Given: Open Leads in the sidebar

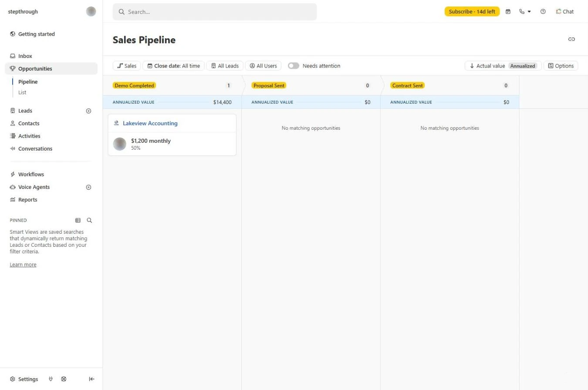Looking at the screenshot, I should point(25,111).
